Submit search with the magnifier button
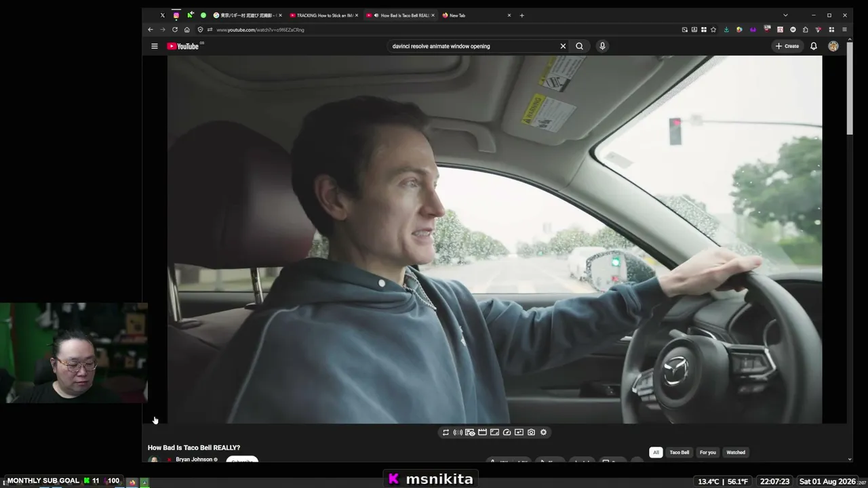This screenshot has height=488, width=868. [x=579, y=46]
